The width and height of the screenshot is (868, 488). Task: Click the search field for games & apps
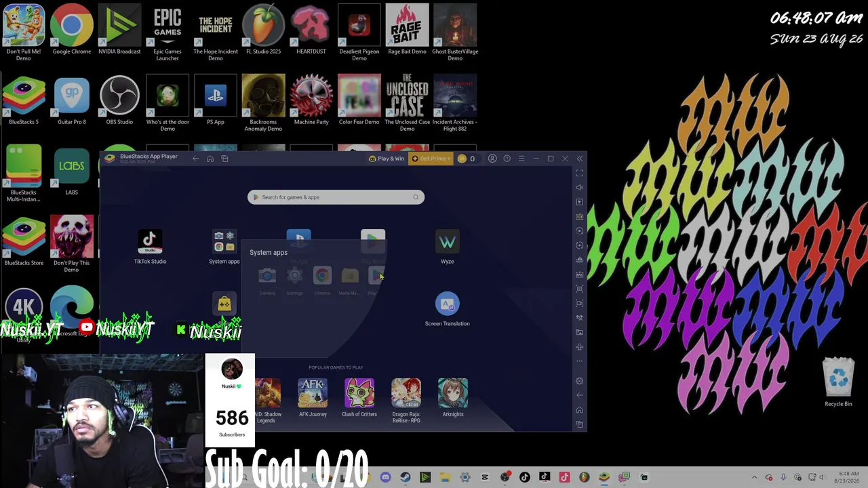pyautogui.click(x=336, y=197)
